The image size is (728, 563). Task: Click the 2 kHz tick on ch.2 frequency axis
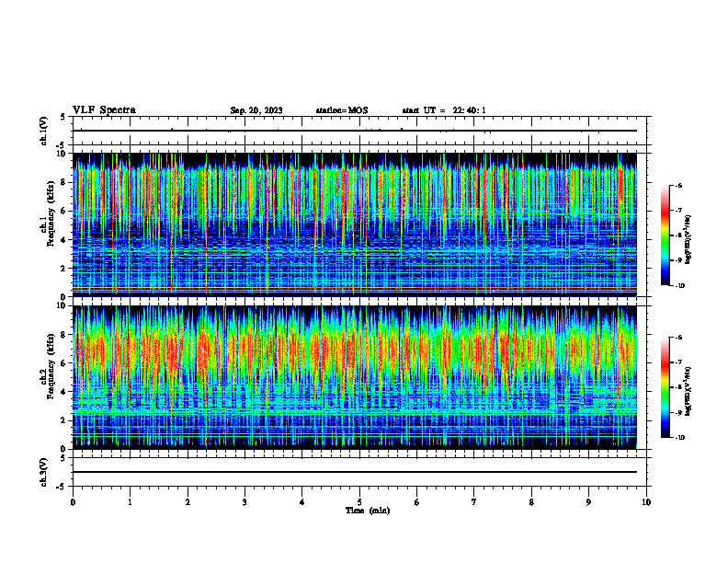(x=64, y=420)
